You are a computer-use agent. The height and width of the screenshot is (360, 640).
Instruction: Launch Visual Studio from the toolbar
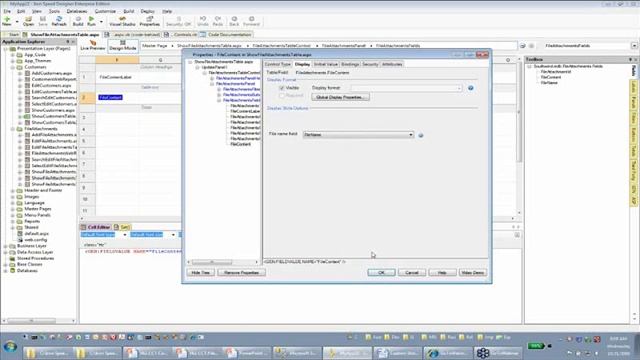point(122,21)
